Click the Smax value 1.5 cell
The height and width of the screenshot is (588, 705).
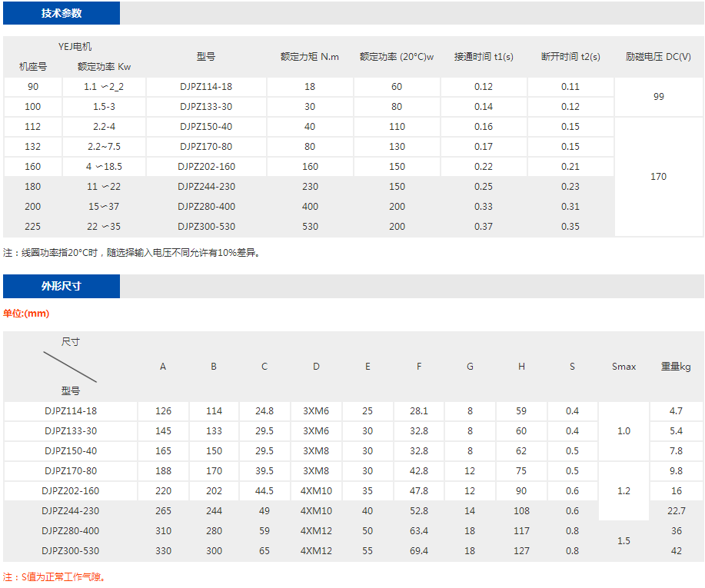[x=624, y=541]
